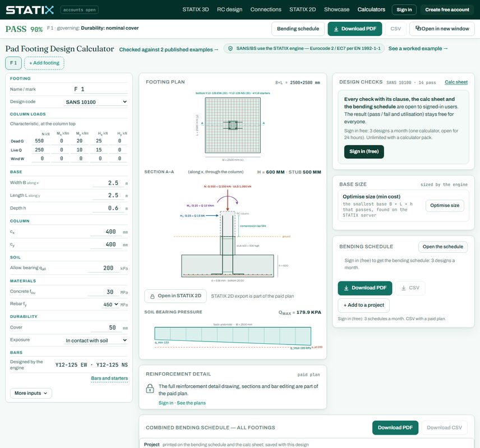The image size is (480, 448).
Task: Follow See a worked example link
Action: coord(418,48)
